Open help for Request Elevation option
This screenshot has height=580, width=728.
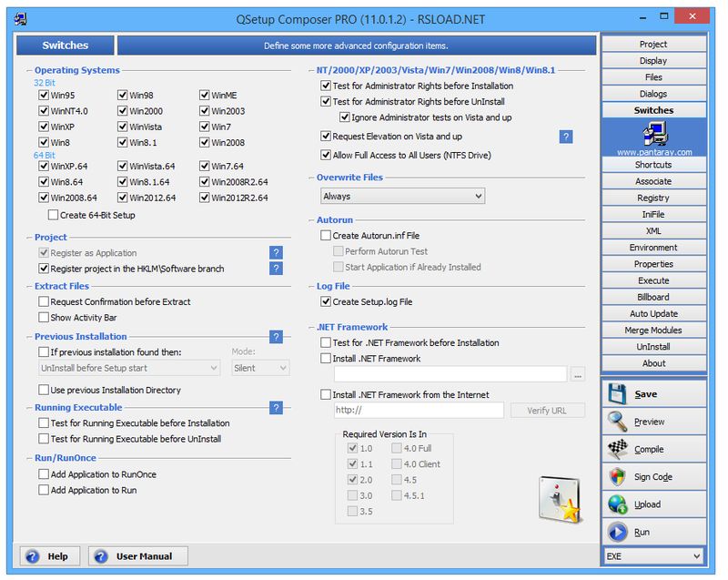[565, 137]
